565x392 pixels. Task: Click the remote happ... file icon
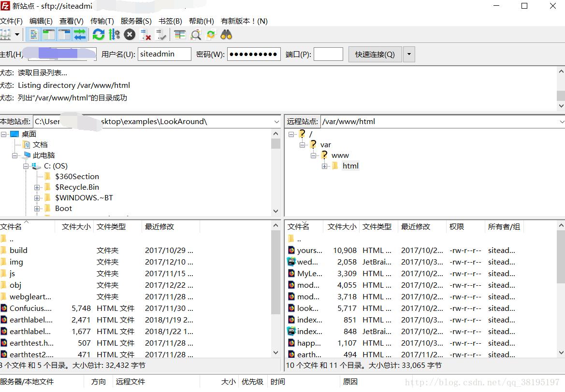coord(291,343)
